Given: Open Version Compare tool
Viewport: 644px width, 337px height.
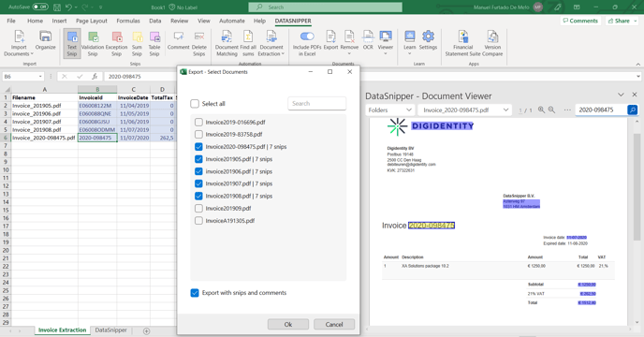Looking at the screenshot, I should 492,43.
